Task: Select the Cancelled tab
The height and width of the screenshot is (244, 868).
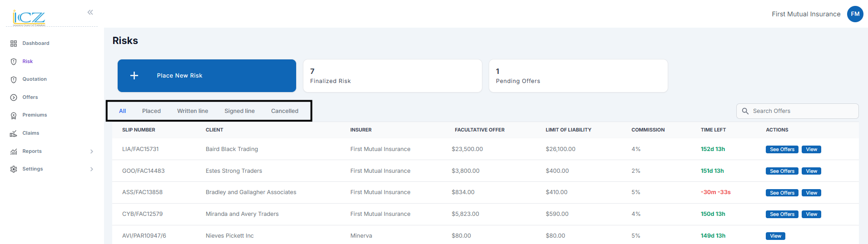Action: (285, 111)
